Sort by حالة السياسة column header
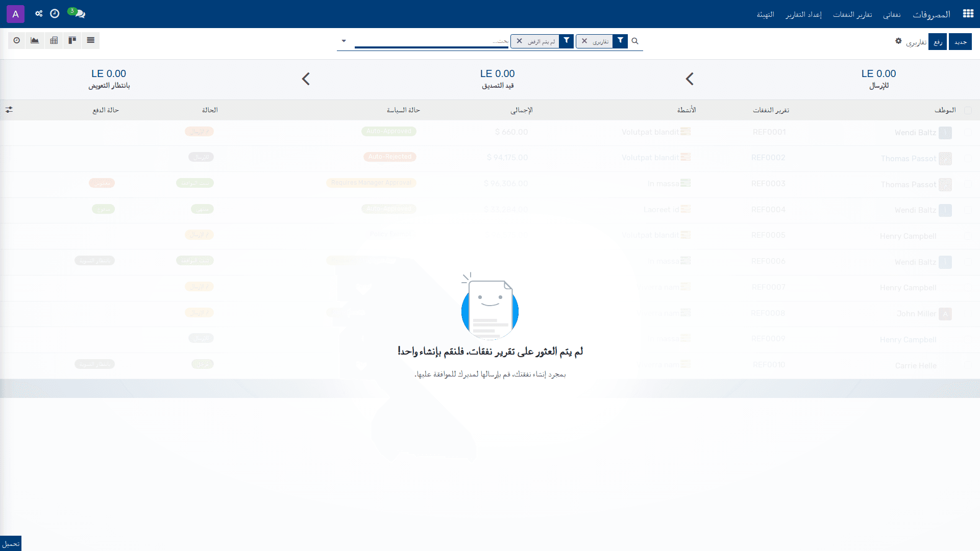The height and width of the screenshot is (551, 980). point(403,110)
